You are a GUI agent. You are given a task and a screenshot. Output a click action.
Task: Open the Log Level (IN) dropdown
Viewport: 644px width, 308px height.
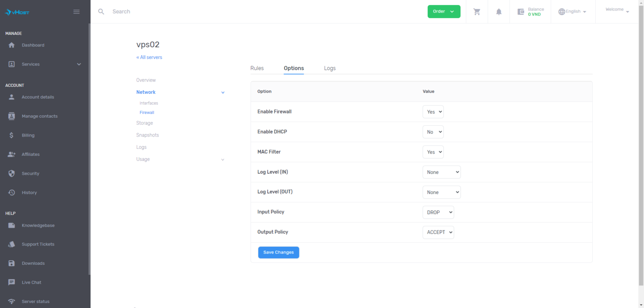[x=441, y=172]
